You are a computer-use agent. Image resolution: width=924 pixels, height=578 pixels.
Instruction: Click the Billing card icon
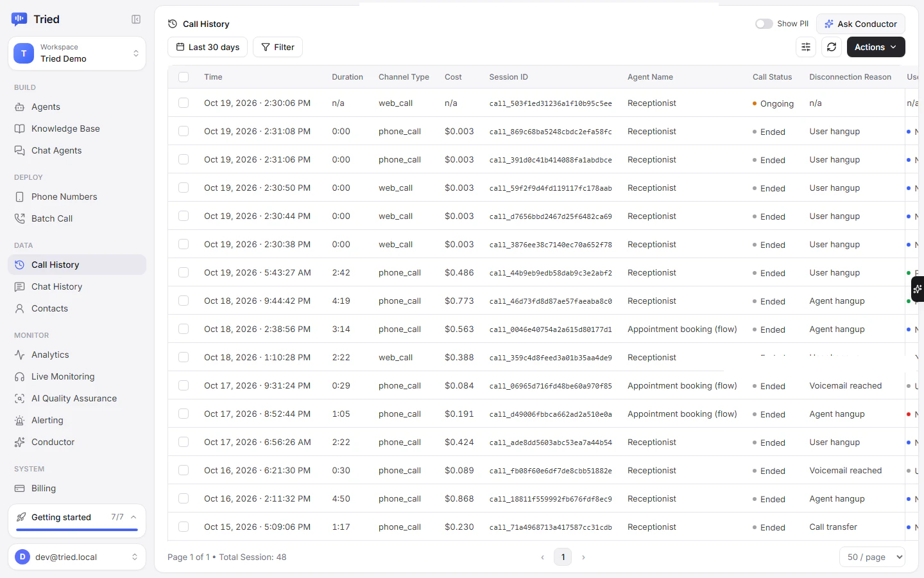pos(20,488)
